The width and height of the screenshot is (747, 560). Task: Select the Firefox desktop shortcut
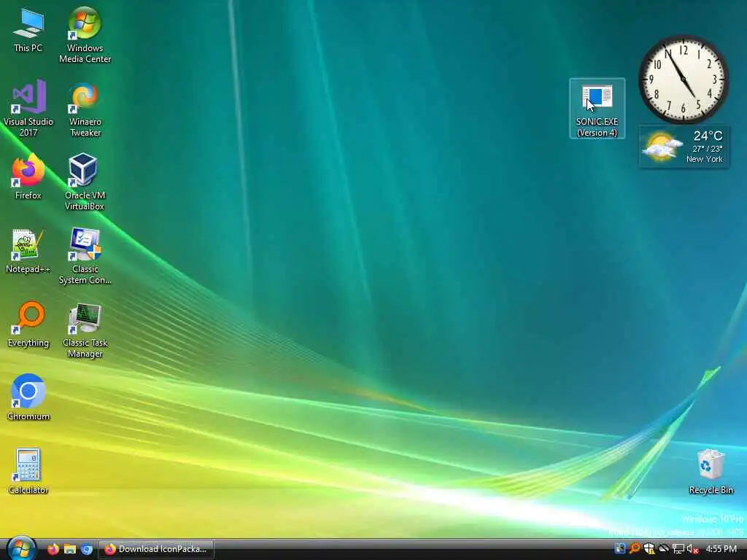click(x=28, y=176)
